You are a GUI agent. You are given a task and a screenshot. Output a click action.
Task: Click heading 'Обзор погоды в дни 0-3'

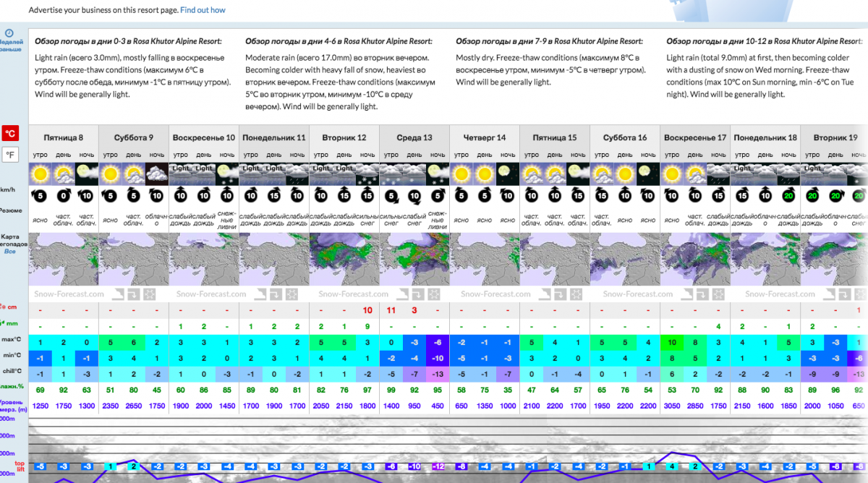(128, 41)
